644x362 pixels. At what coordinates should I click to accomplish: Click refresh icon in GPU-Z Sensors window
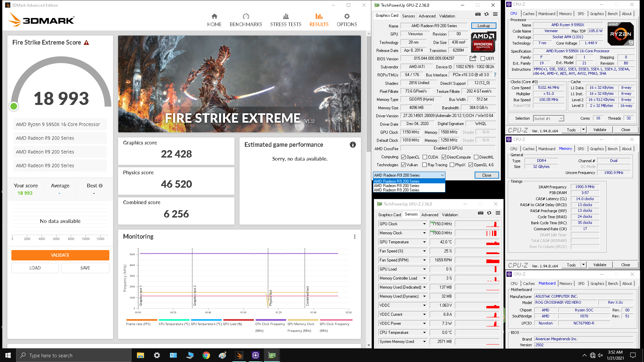click(x=489, y=213)
